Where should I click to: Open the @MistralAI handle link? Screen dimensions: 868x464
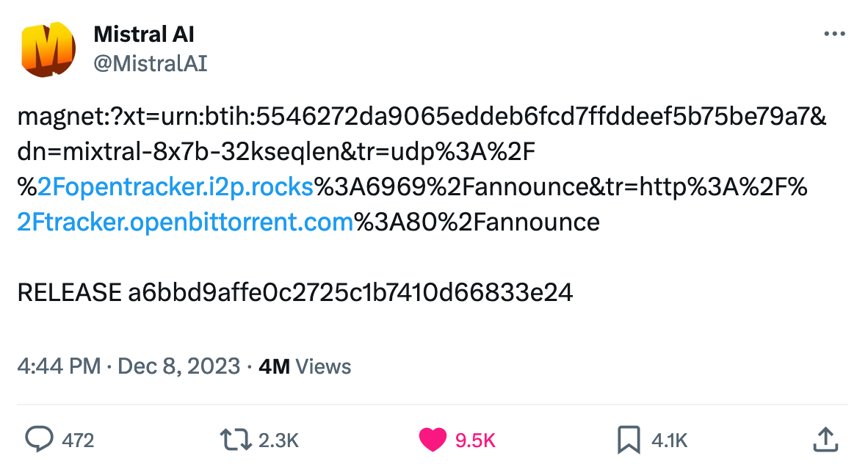151,64
